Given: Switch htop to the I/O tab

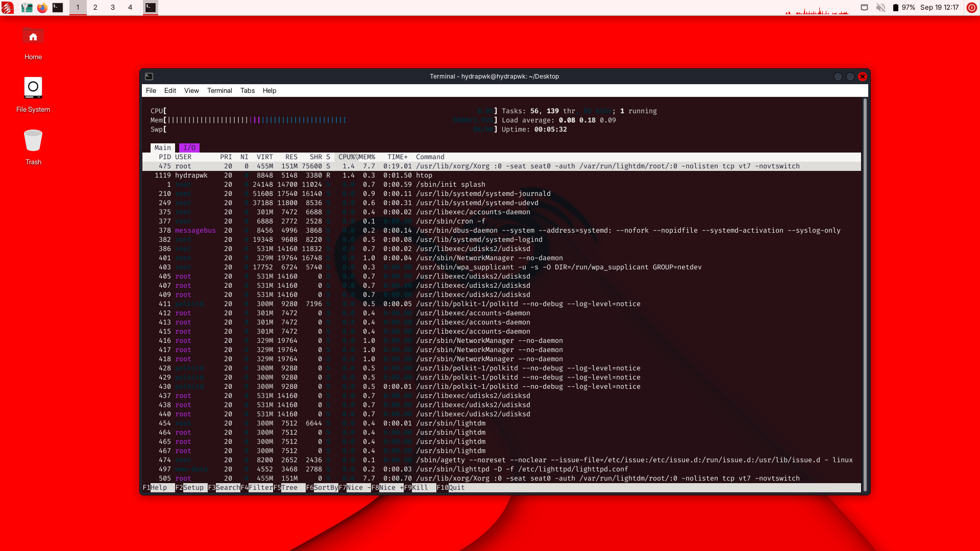Looking at the screenshot, I should click(x=189, y=147).
